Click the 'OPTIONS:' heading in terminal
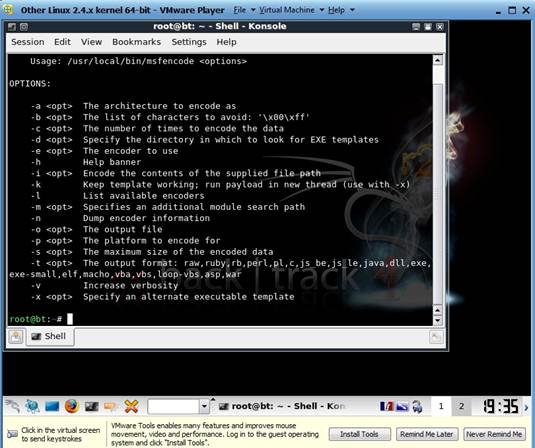Viewport: 535px width, 448px height. (30, 84)
